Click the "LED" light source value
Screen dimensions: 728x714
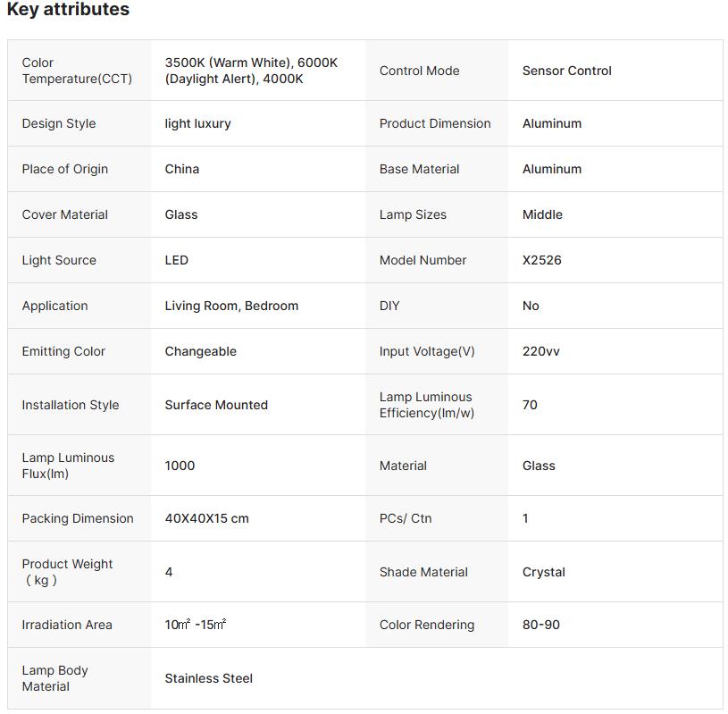tap(176, 260)
